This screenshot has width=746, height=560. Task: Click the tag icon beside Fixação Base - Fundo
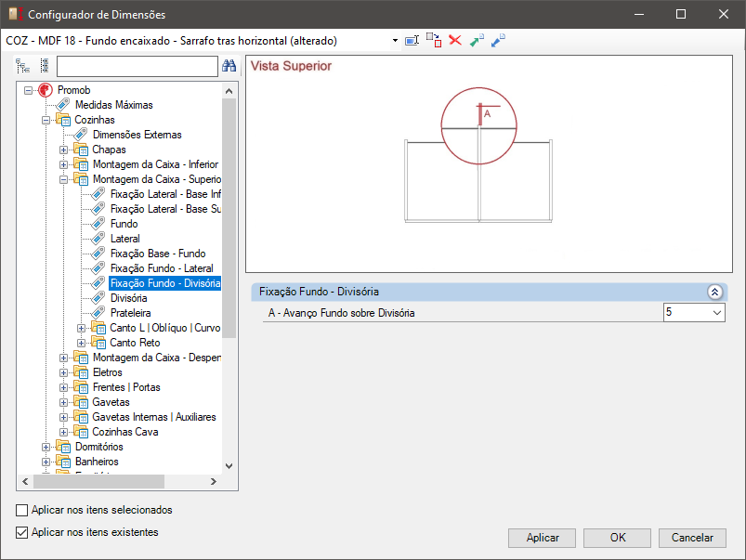[98, 254]
